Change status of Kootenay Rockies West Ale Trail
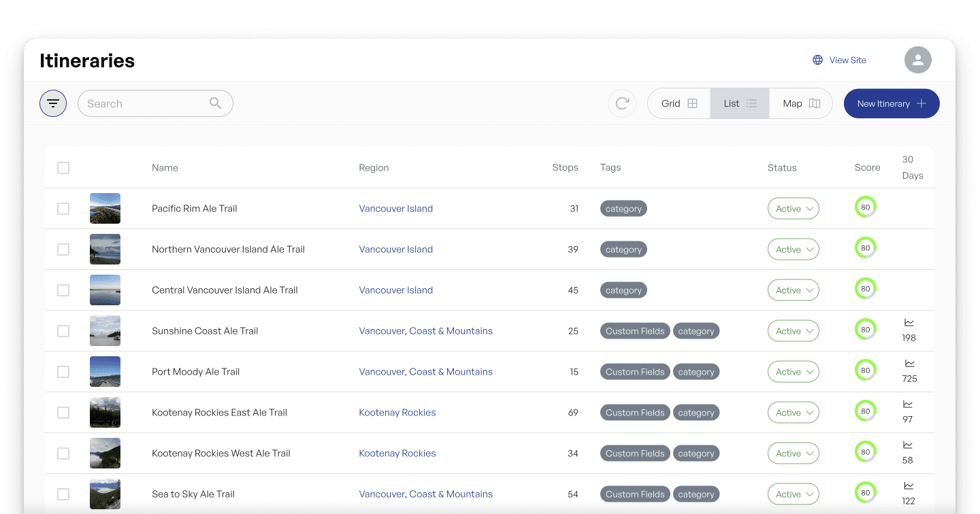980x514 pixels. 793,453
